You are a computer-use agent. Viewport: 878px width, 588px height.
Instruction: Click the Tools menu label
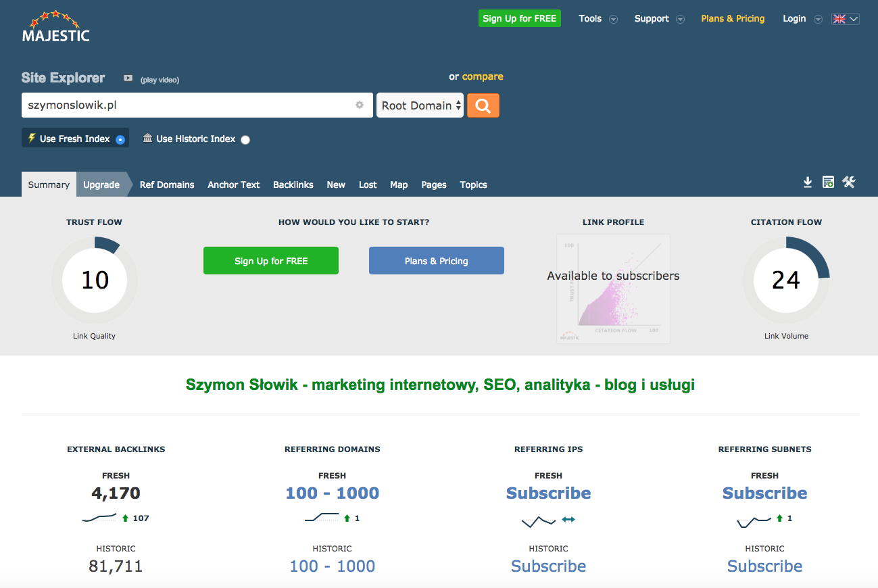coord(590,19)
